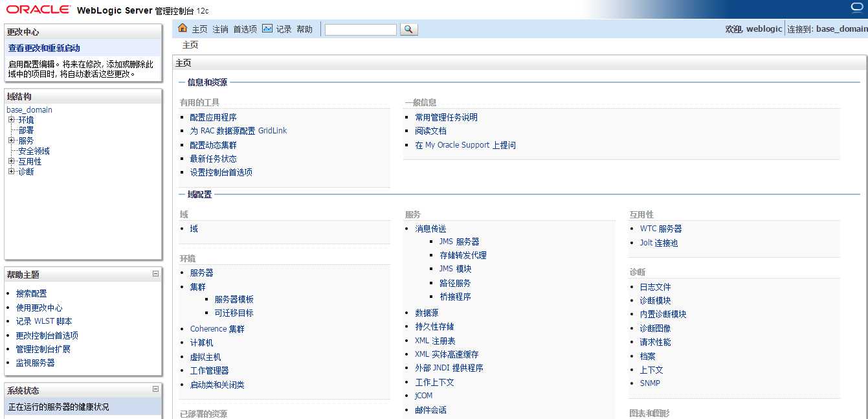Open 阅读文档 link
The height and width of the screenshot is (419, 868).
tap(430, 131)
